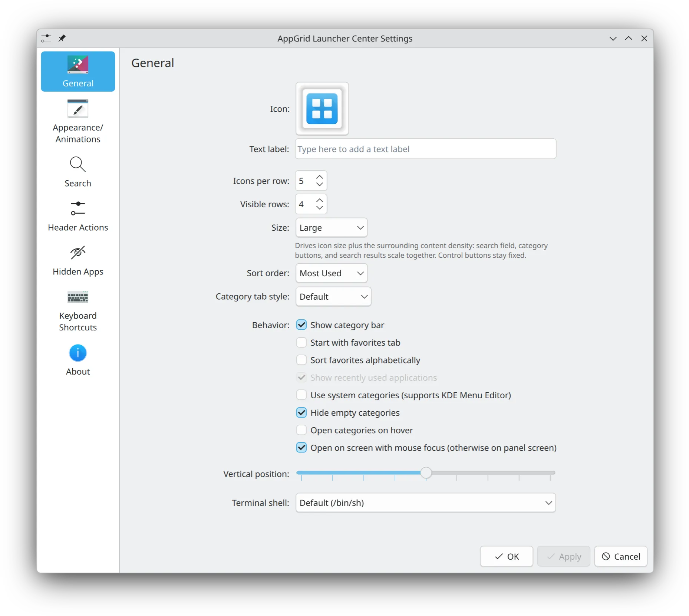Open the Search magnifier icon

tap(78, 164)
